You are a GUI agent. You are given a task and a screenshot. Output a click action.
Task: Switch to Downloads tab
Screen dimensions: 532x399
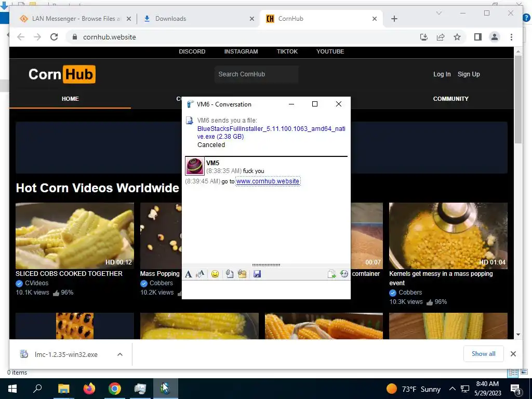[198, 19]
